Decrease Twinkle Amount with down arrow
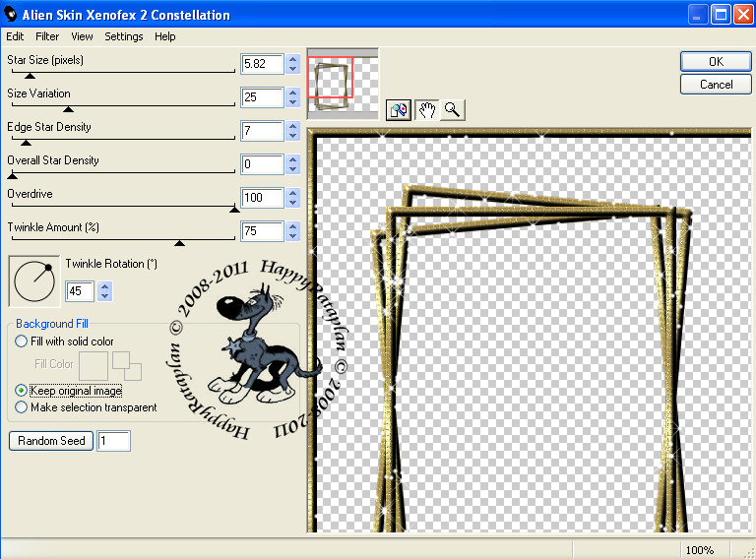Screen dimensions: 756x559 pyautogui.click(x=292, y=235)
